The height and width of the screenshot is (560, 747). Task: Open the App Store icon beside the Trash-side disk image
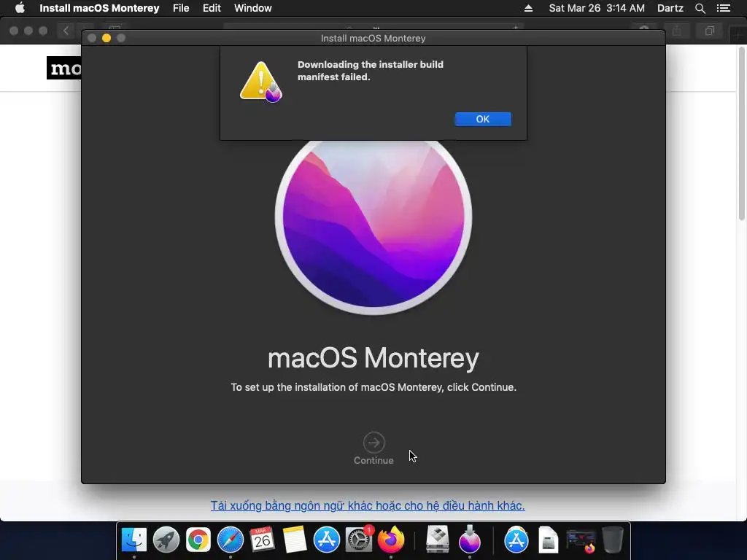pos(516,540)
